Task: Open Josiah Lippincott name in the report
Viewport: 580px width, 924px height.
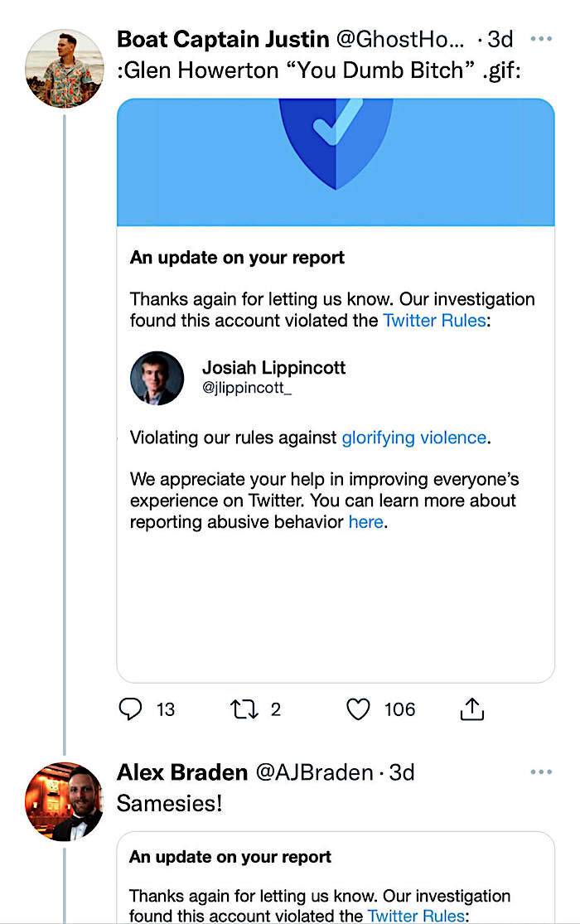Action: pos(273,368)
